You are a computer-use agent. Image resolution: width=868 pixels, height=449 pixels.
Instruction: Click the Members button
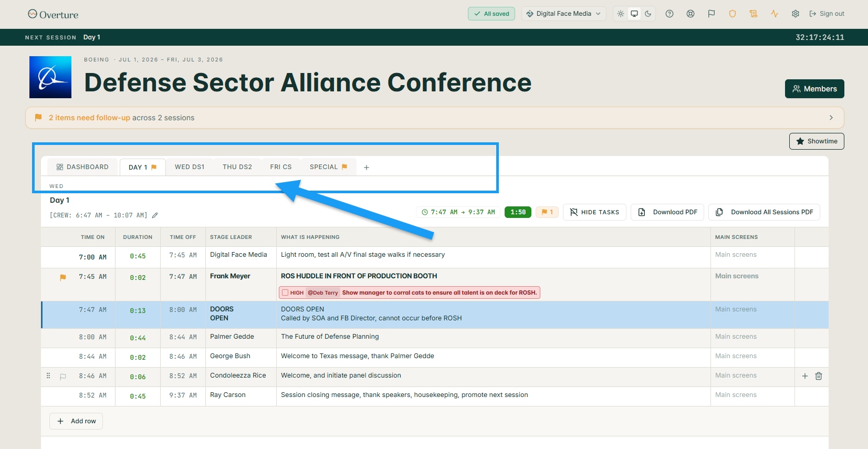click(814, 89)
